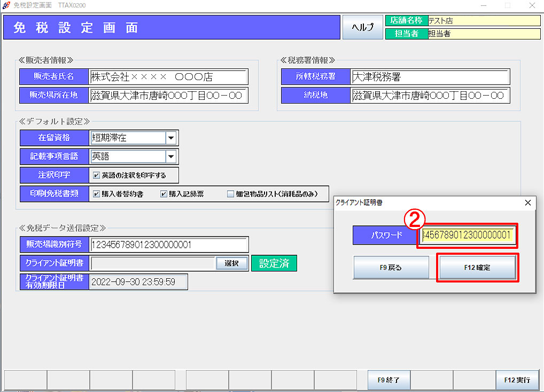Click the 担当者 name field

tap(484, 34)
